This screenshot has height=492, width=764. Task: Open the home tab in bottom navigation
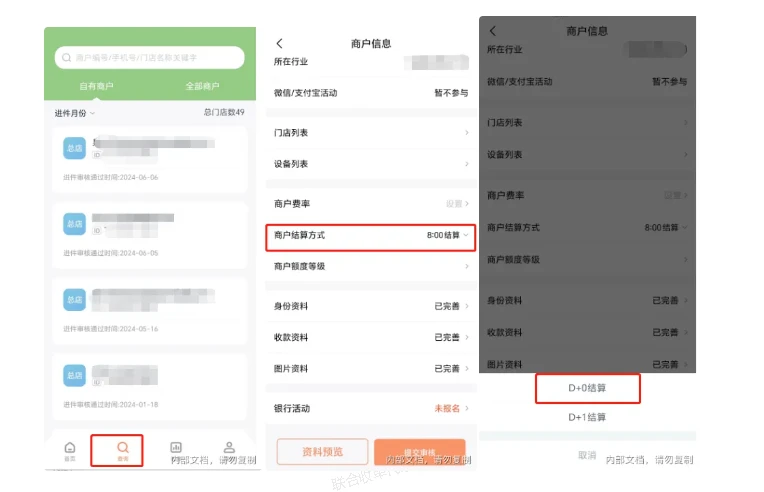point(70,451)
